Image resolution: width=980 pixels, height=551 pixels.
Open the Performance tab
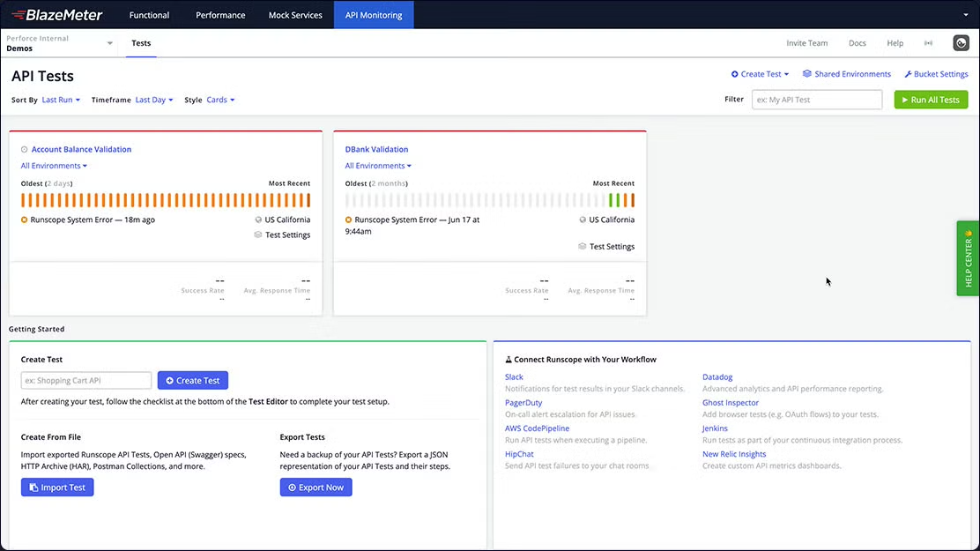click(x=220, y=15)
